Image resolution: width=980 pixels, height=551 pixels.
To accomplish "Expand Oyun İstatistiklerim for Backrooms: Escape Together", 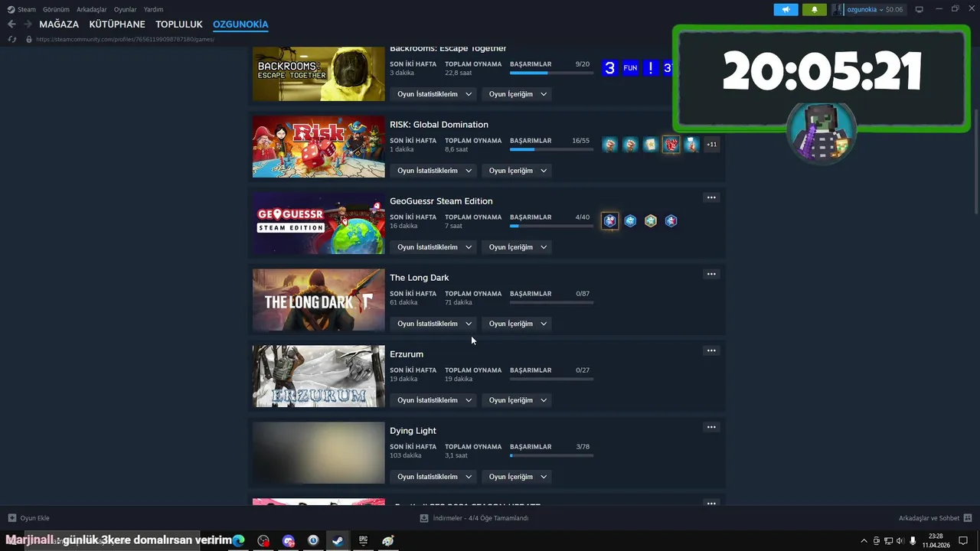I will (x=434, y=94).
